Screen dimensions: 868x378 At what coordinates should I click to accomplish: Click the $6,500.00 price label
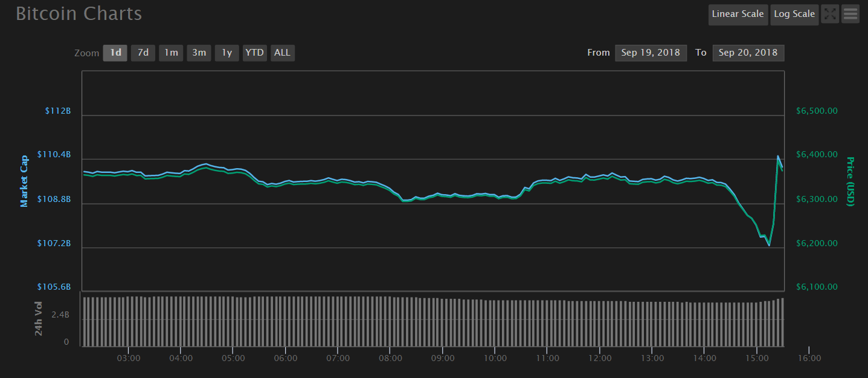[817, 111]
